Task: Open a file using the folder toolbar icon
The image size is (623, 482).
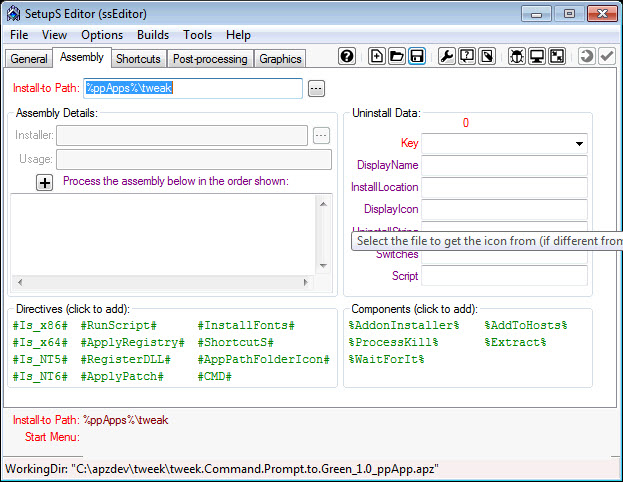Action: click(x=396, y=56)
